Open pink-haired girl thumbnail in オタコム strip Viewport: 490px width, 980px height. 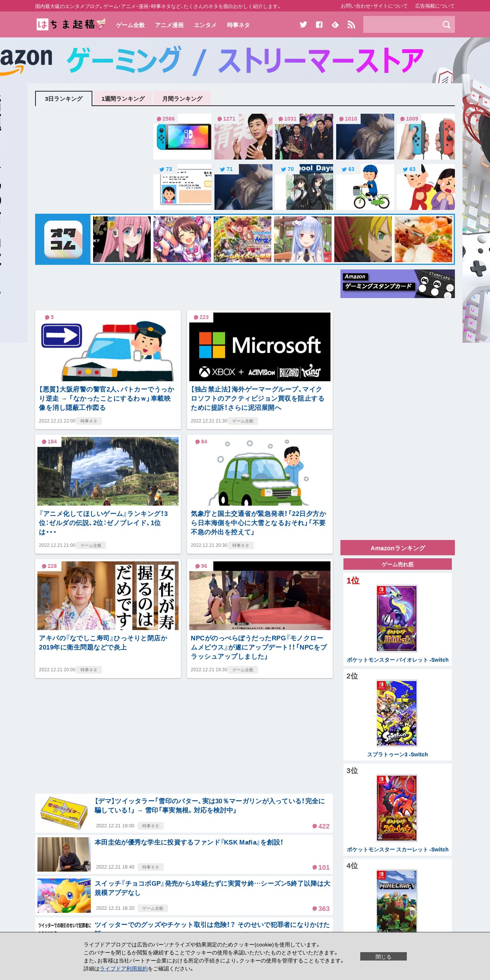(x=122, y=239)
